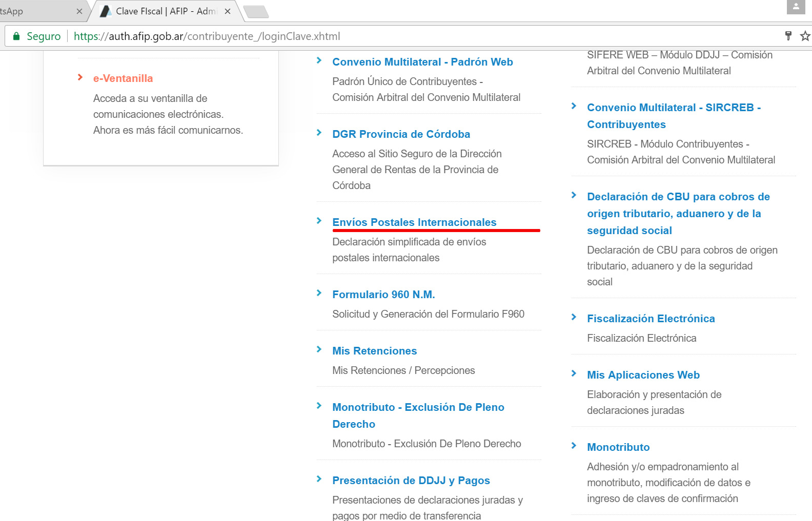812x521 pixels.
Task: Open the Monotributo link in right column
Action: tap(618, 447)
